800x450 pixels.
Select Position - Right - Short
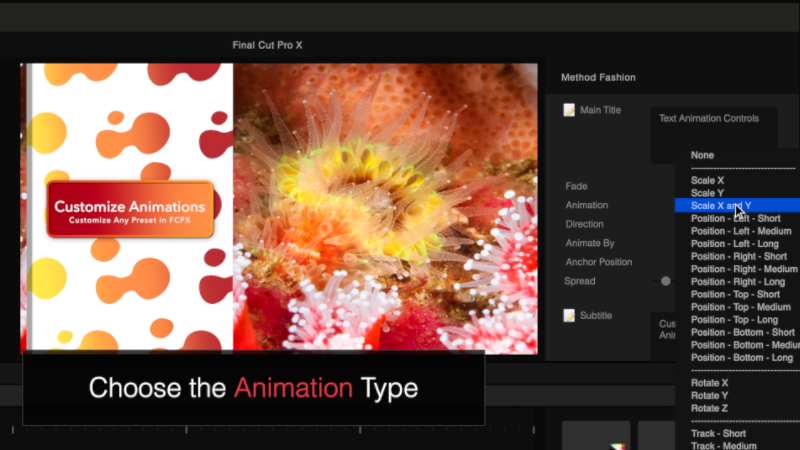click(x=739, y=257)
